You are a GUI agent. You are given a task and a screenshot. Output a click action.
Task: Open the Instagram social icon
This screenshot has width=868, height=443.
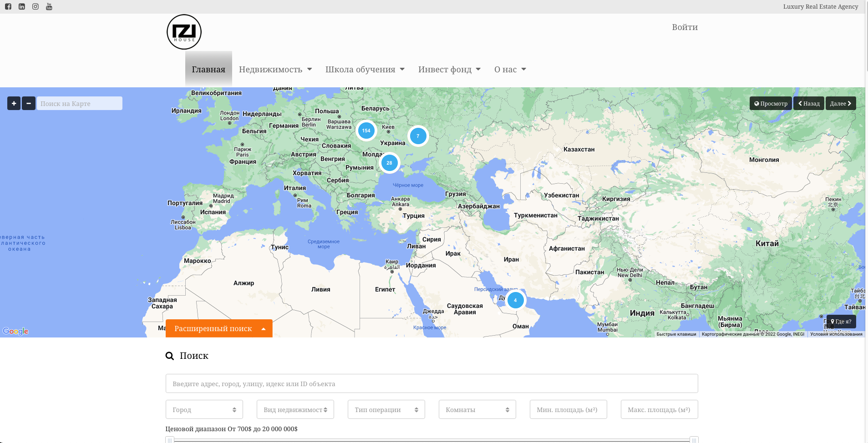click(36, 7)
